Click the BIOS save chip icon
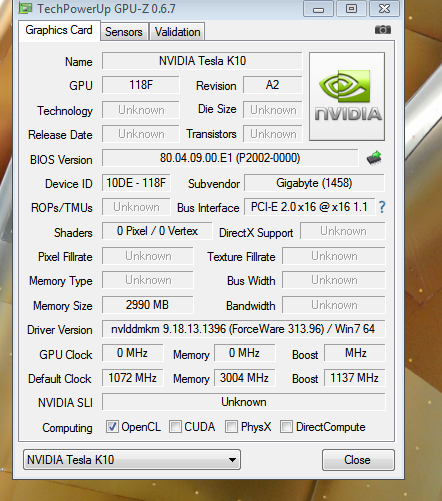This screenshot has width=442, height=501. [374, 158]
